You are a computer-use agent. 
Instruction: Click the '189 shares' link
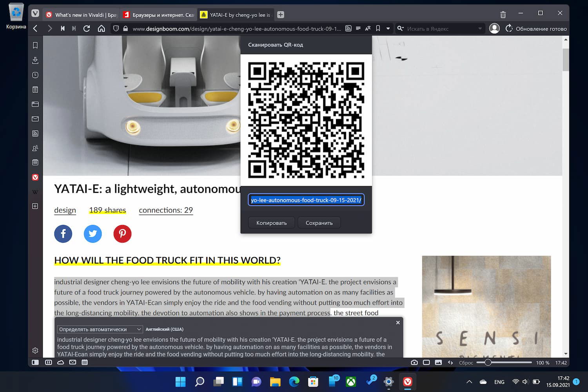[107, 210]
